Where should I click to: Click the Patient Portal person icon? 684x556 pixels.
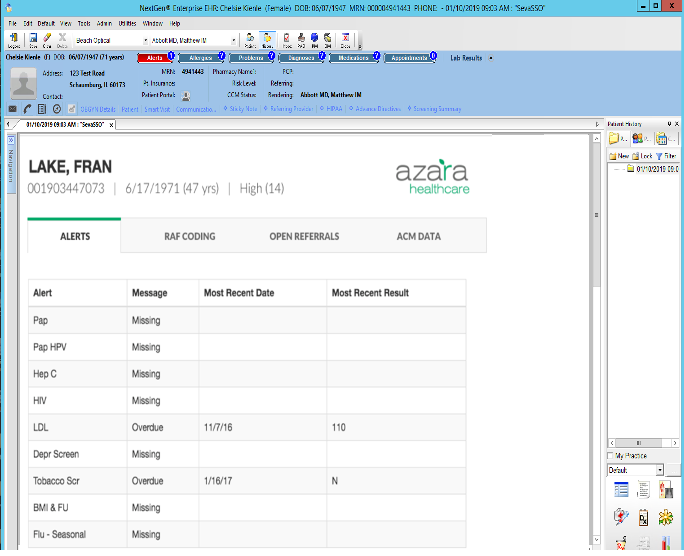click(185, 96)
